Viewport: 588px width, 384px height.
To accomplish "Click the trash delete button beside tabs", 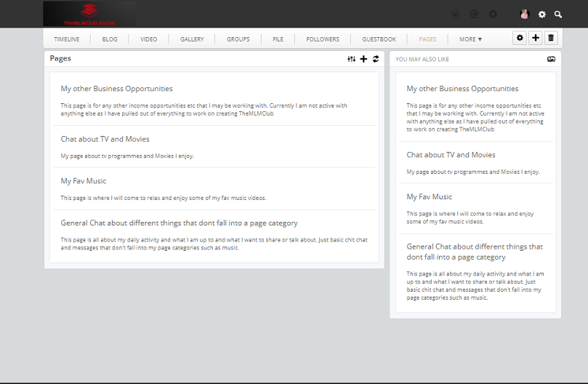I will click(x=551, y=38).
